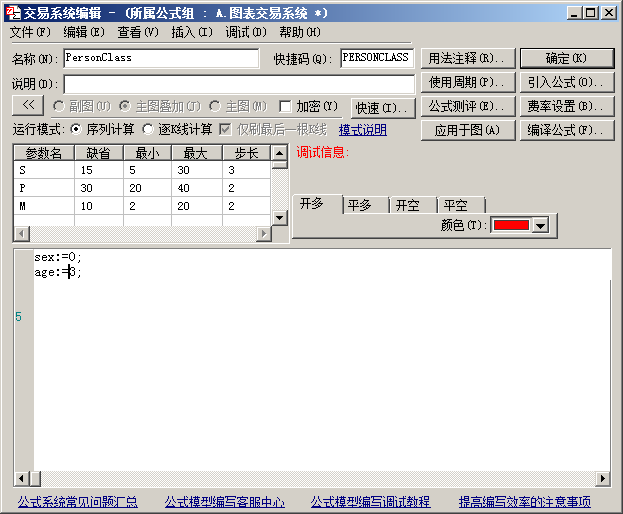Open 公式模型编写客服中心 link
Viewport: 623px width, 514px height.
(225, 502)
